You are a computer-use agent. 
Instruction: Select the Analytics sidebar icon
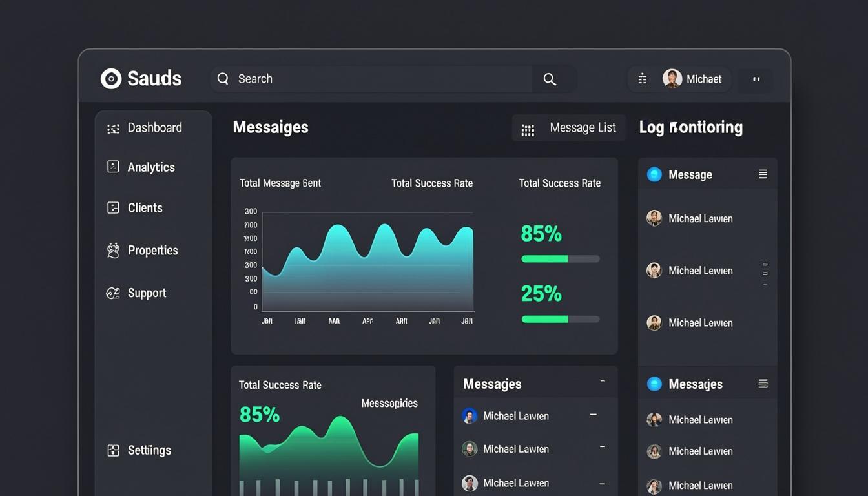click(113, 167)
